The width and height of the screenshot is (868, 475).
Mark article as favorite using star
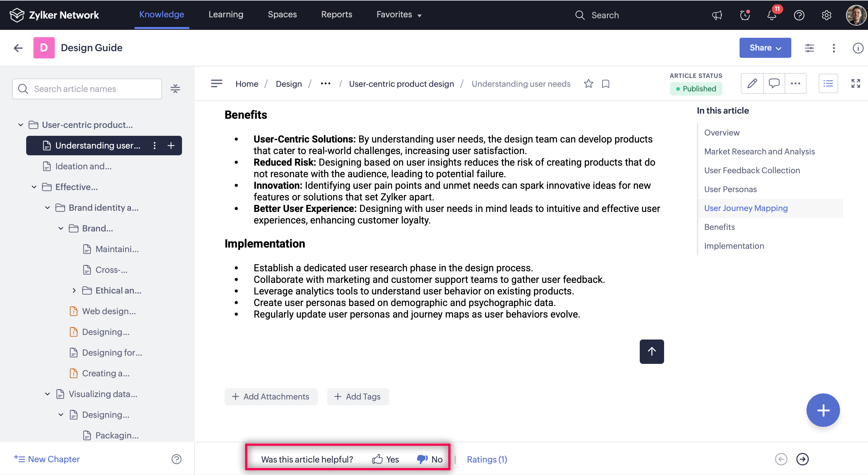tap(588, 84)
